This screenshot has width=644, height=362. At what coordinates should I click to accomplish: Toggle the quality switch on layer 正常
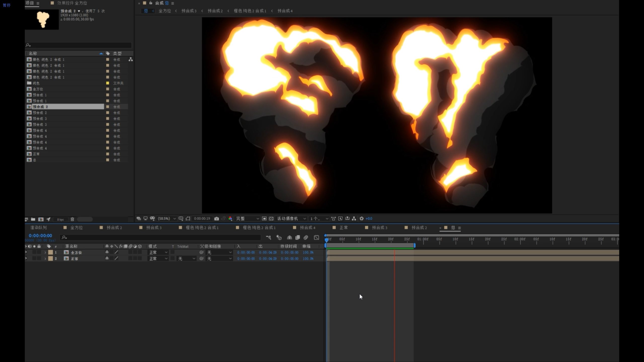(116, 258)
